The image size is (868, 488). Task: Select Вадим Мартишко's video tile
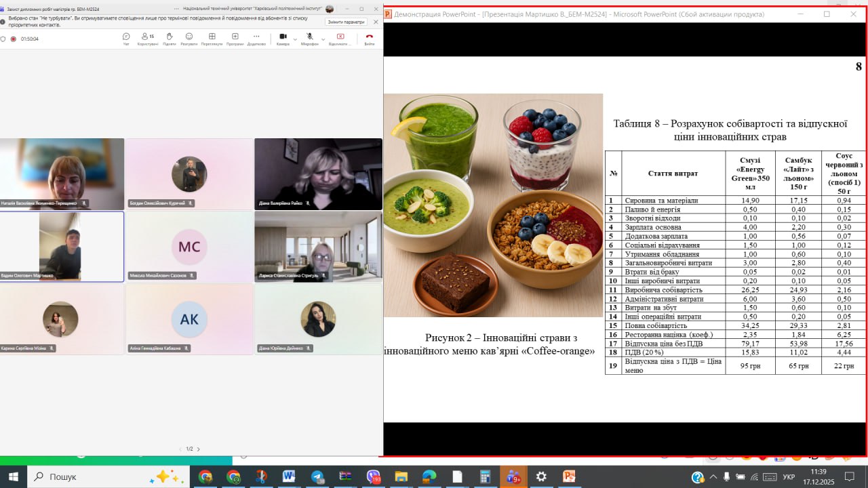pyautogui.click(x=62, y=246)
